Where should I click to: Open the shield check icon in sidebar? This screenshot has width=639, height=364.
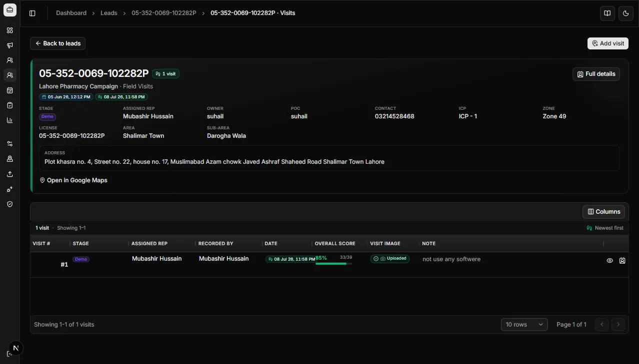(x=9, y=204)
